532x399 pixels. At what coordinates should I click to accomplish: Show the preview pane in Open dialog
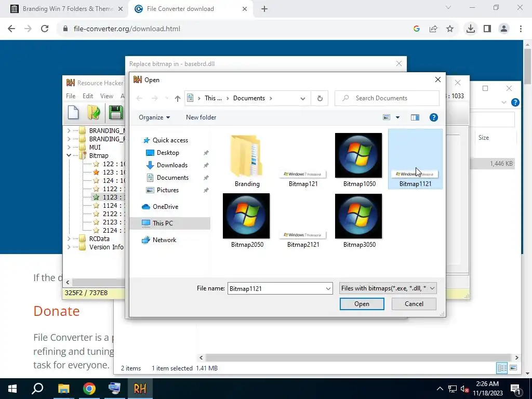coord(415,117)
